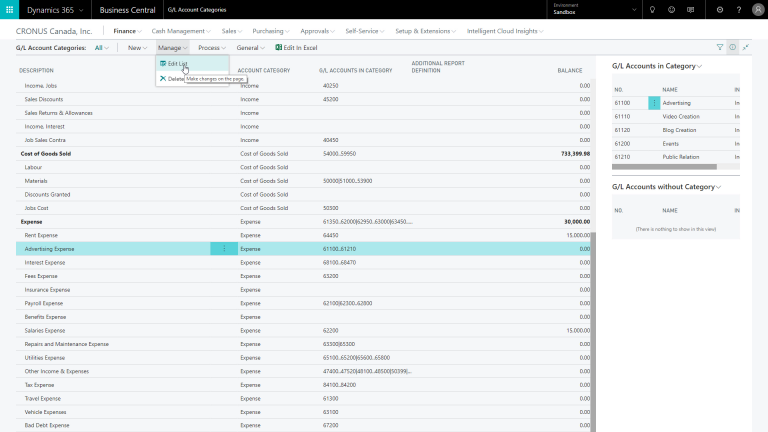Open the smiley feedback icon

click(672, 9)
